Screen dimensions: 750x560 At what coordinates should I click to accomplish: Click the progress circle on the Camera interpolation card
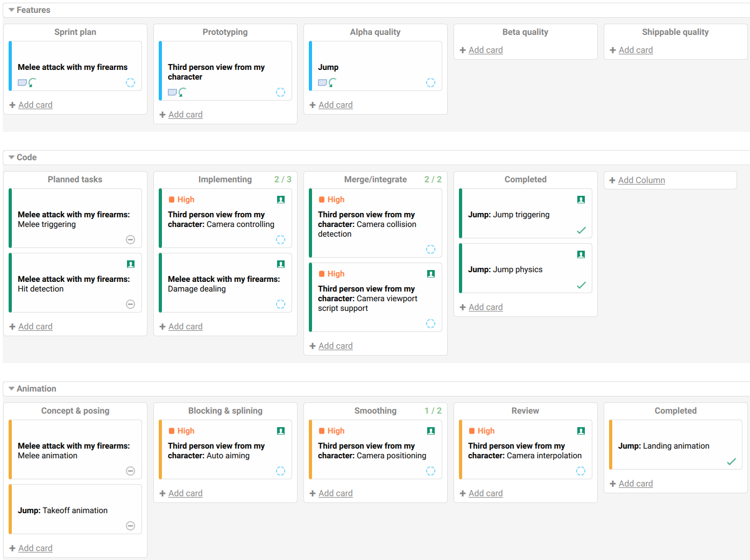[x=581, y=471]
